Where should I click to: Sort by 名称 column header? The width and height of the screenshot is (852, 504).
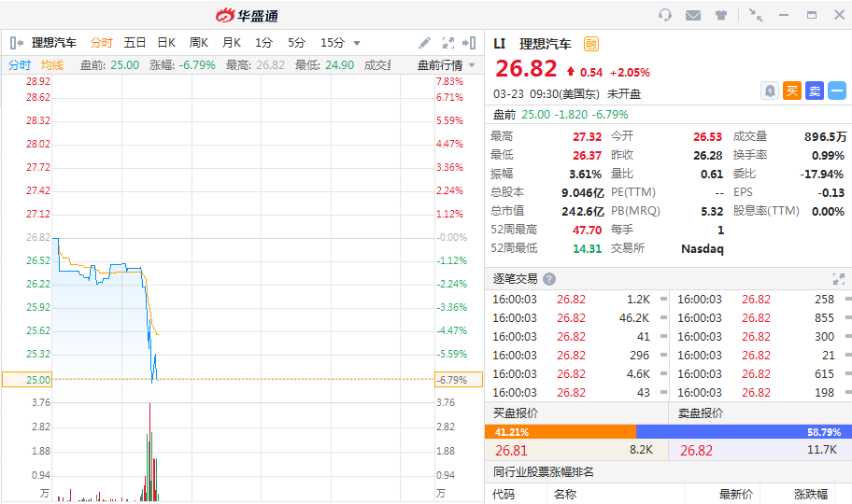coord(564,495)
